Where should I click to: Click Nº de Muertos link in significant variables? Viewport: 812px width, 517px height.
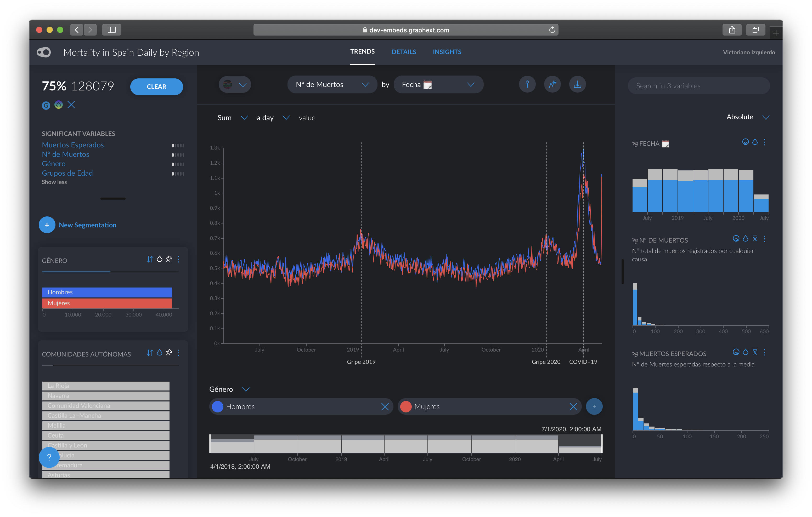click(65, 154)
